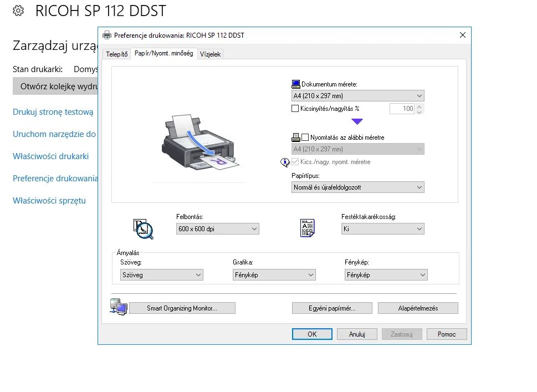Click the printer icon in dialog title bar

[107, 35]
